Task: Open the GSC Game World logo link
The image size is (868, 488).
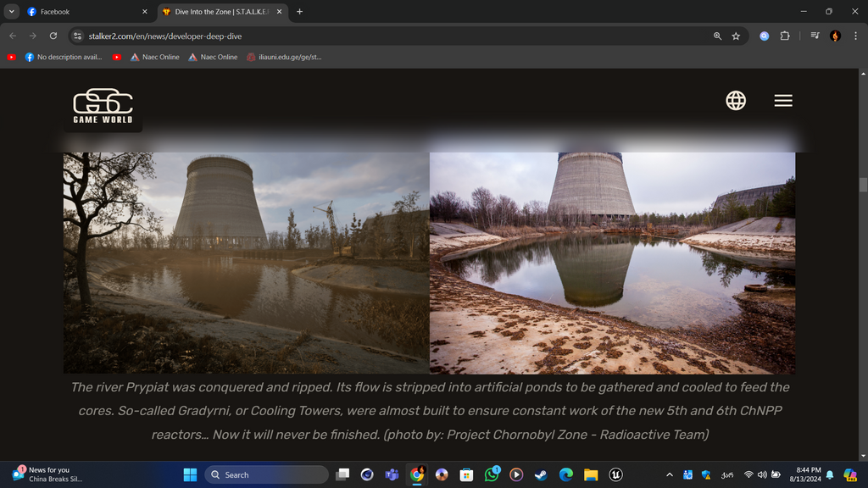Action: (103, 106)
